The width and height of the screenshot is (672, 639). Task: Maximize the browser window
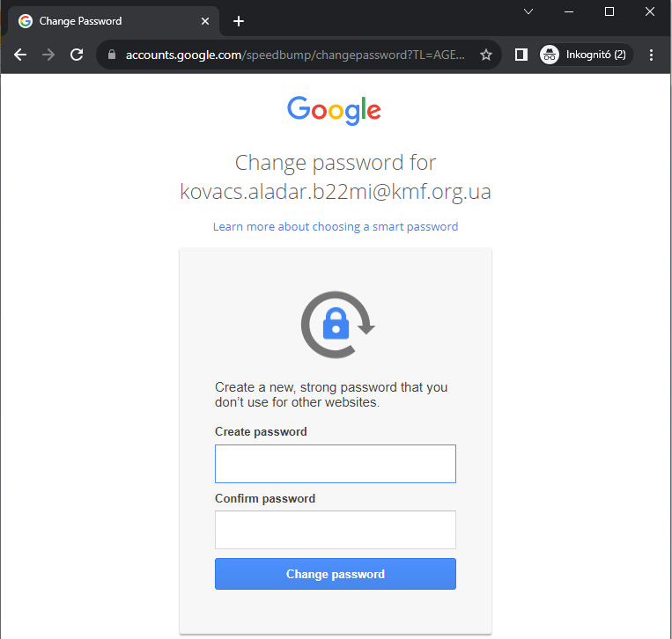pos(609,11)
